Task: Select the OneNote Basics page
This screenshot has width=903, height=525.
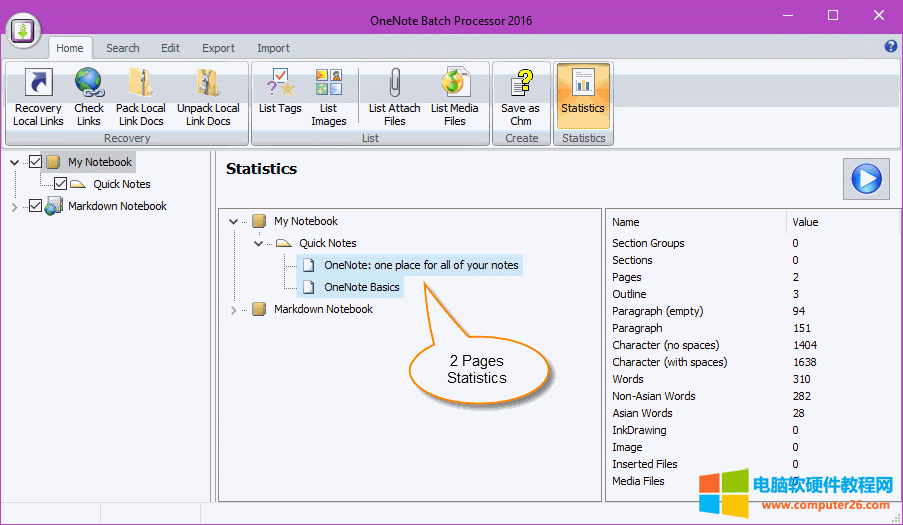Action: 361,288
